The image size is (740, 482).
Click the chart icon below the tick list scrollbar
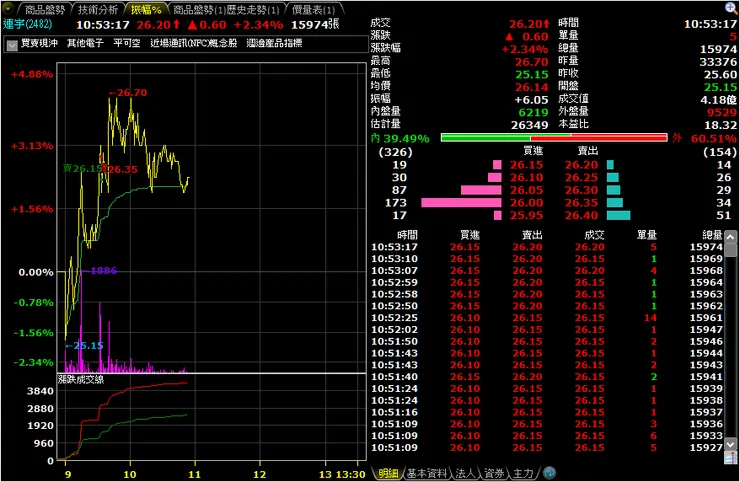731,457
